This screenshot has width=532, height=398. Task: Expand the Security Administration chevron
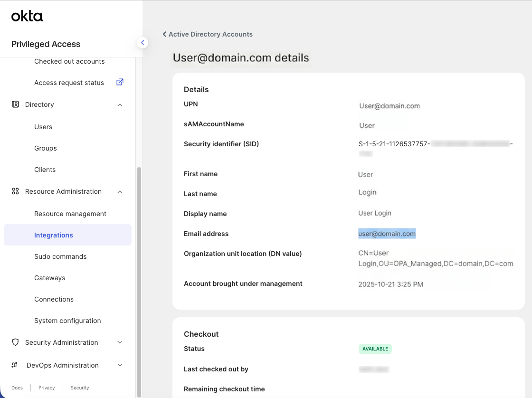120,342
